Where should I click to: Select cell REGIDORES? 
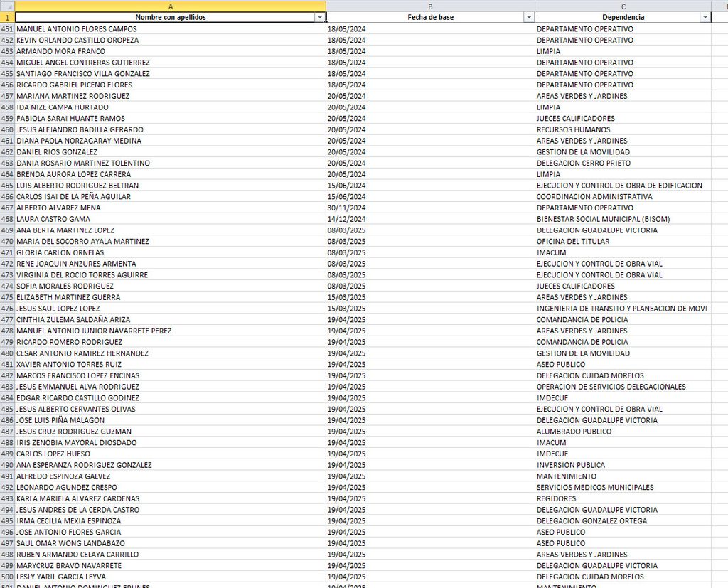pos(623,498)
